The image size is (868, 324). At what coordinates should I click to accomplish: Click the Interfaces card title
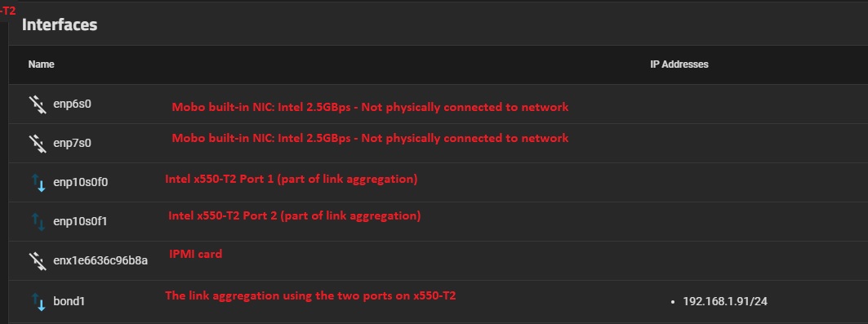point(60,24)
